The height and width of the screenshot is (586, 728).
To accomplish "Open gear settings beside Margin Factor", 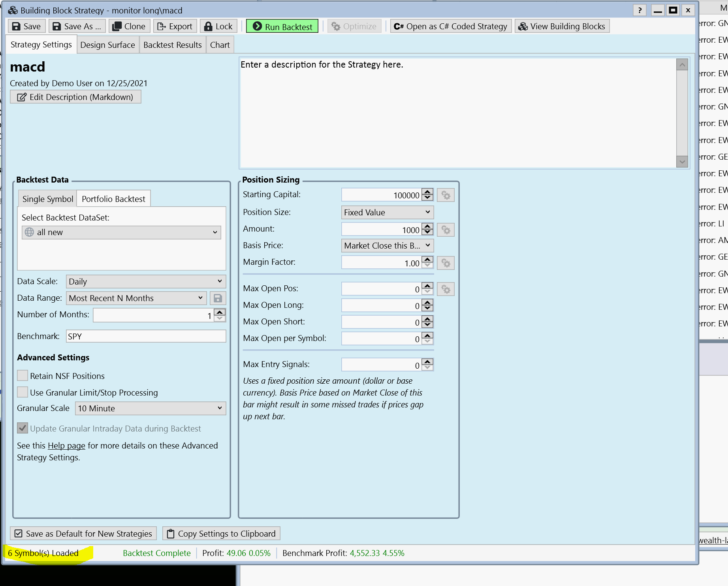I will [x=446, y=263].
